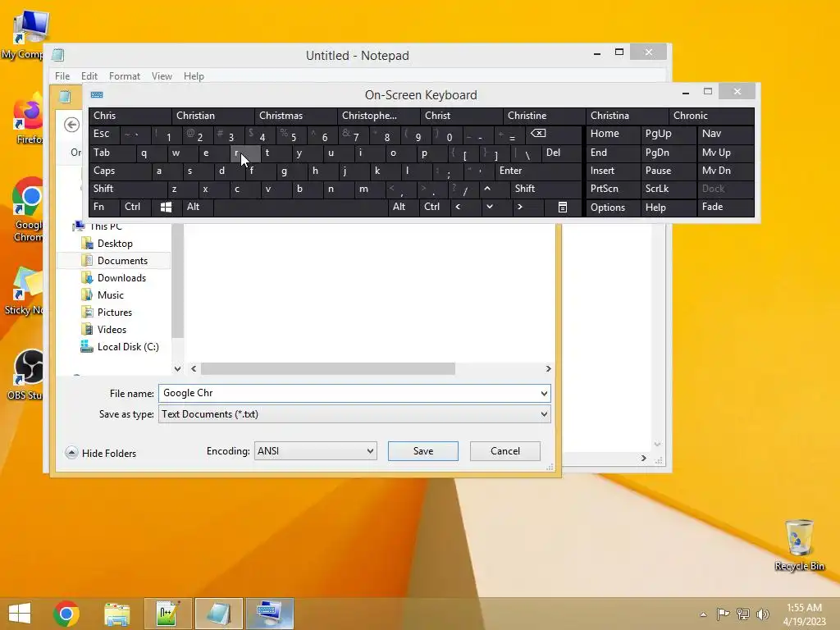This screenshot has width=840, height=630.
Task: Open the Save as type dropdown
Action: click(354, 414)
